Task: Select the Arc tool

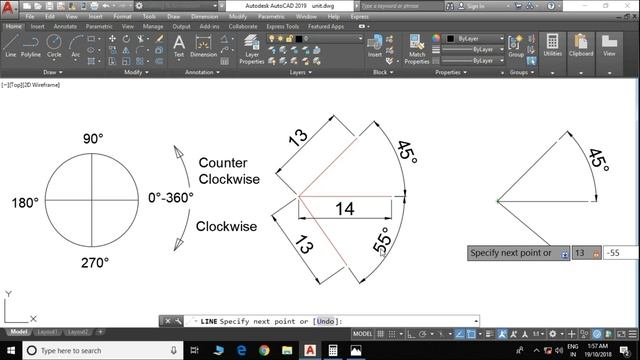Action: pos(76,46)
